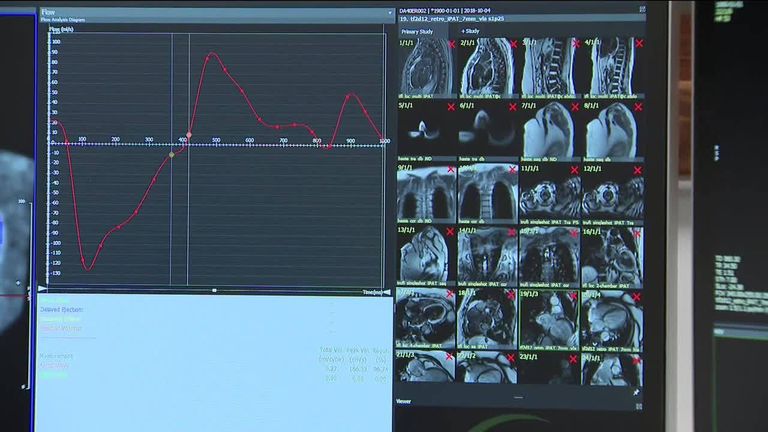Click the time range slider below the graph
The image size is (768, 432).
[x=214, y=290]
